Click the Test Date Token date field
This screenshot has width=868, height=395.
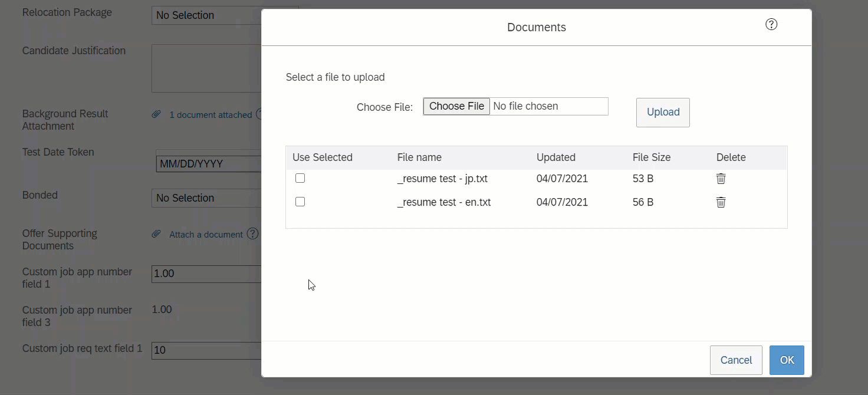coord(209,164)
